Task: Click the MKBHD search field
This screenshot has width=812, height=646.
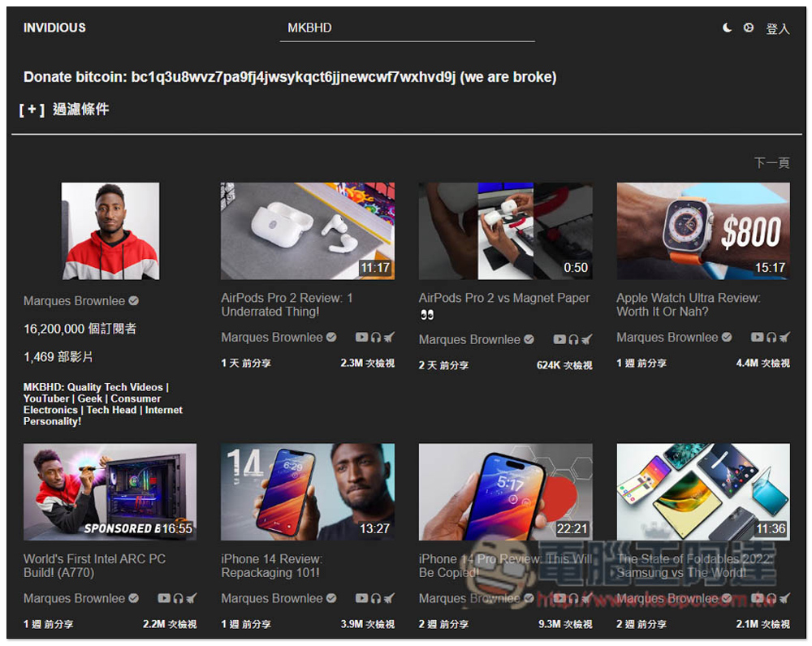Action: pyautogui.click(x=407, y=28)
